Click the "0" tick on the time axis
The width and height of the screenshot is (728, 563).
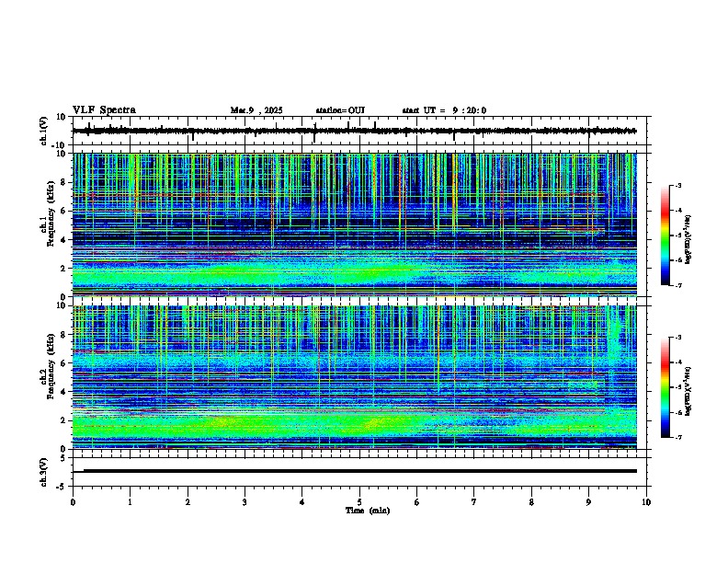tap(73, 502)
